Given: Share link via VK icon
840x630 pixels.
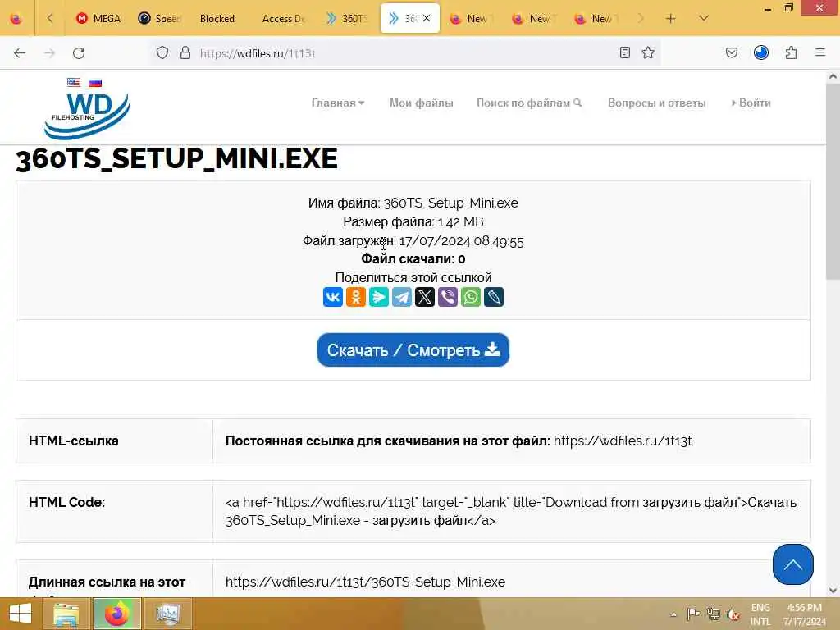Looking at the screenshot, I should coord(333,297).
